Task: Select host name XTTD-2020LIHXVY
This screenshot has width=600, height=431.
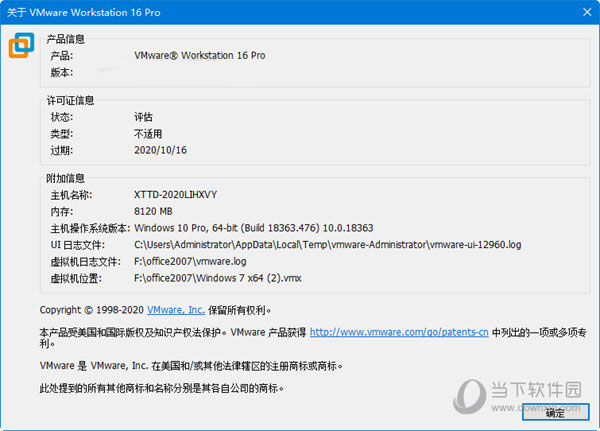Action: [x=175, y=195]
